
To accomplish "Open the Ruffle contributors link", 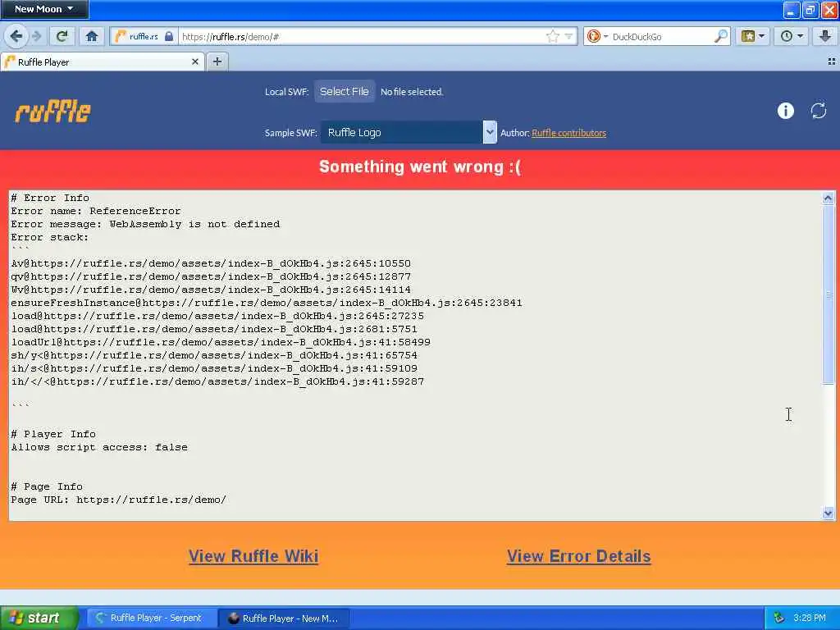I will click(569, 133).
